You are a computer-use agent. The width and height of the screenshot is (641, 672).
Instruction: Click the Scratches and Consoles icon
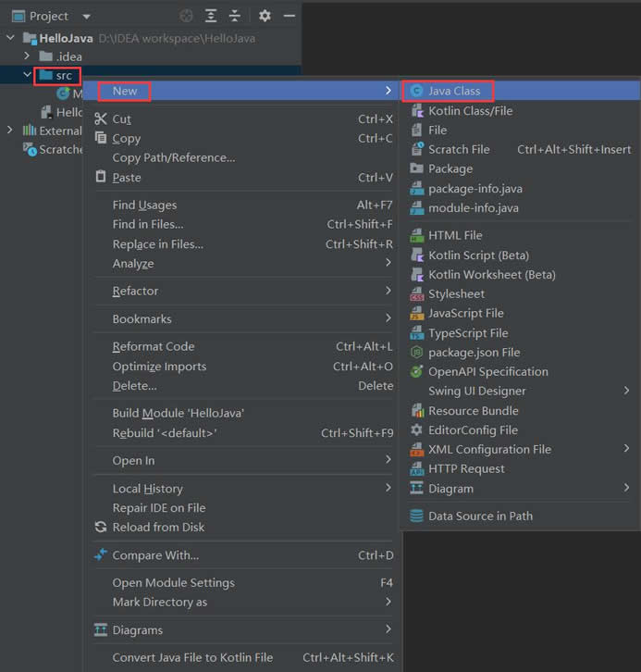point(30,149)
